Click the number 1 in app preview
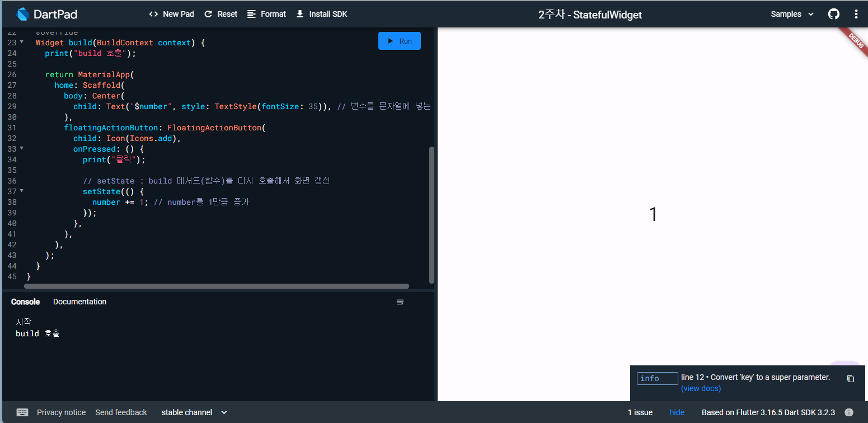 tap(653, 214)
